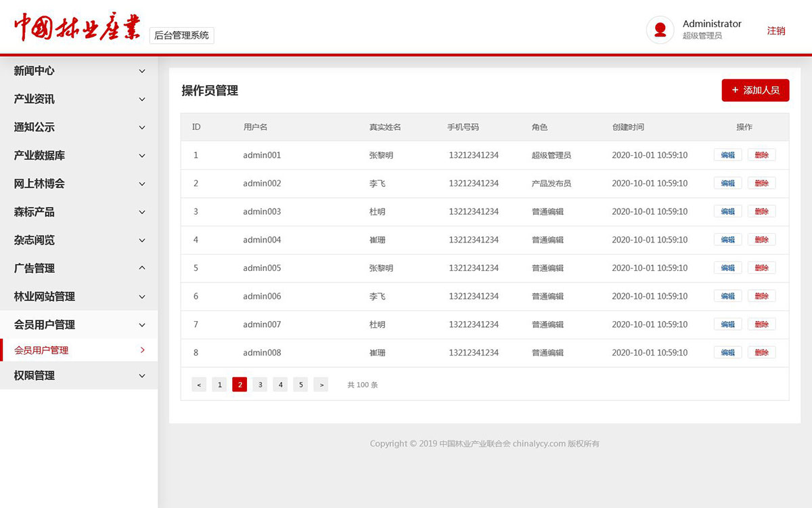Click the 崔珊 name in admin008 row

click(x=378, y=353)
